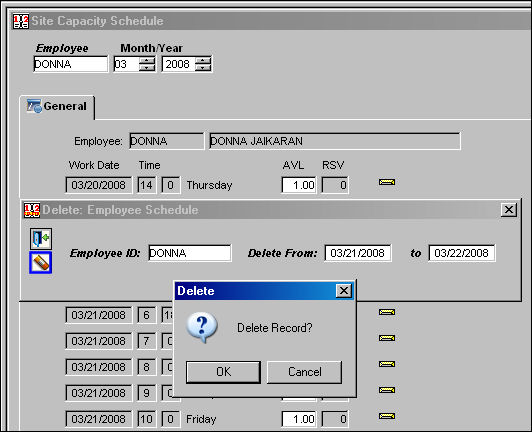
Task: Decrease the year 2008 with down arrow
Action: coord(203,68)
